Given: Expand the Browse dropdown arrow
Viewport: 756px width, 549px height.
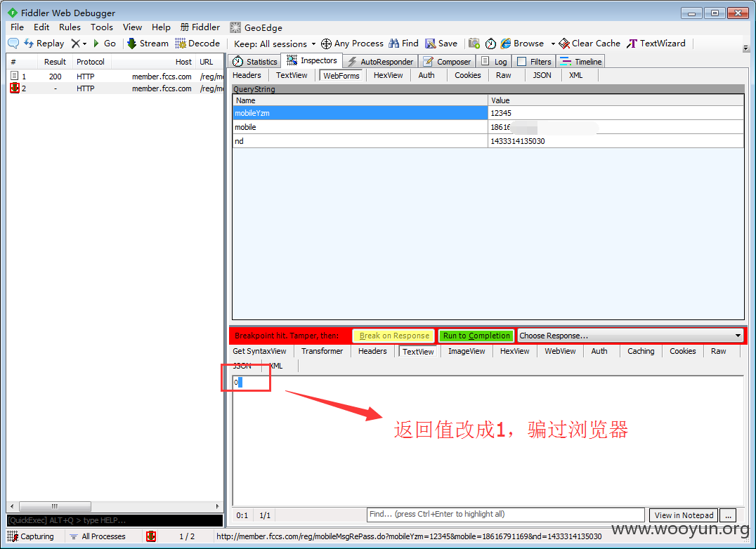Looking at the screenshot, I should (552, 44).
